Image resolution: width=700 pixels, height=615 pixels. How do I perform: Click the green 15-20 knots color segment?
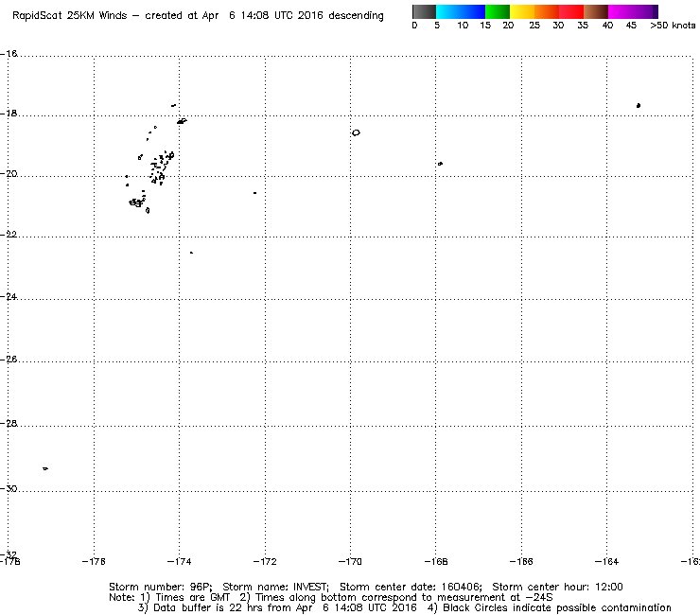pyautogui.click(x=498, y=11)
